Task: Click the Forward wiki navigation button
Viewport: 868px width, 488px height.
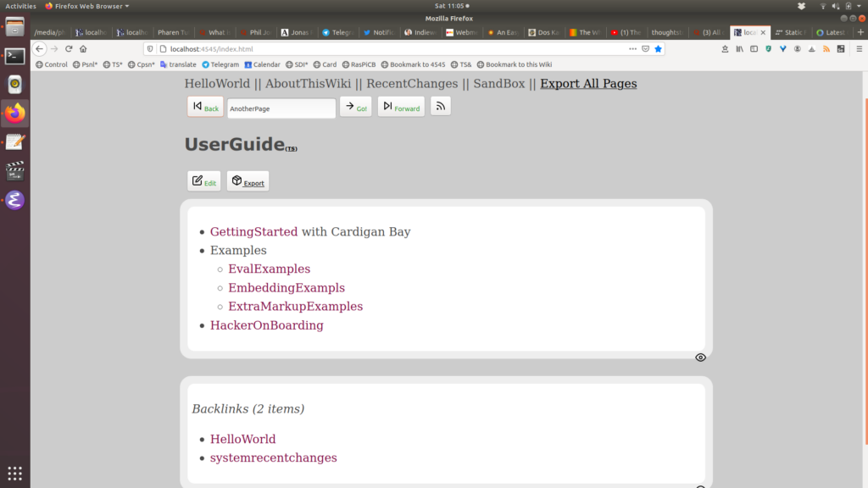Action: point(401,107)
